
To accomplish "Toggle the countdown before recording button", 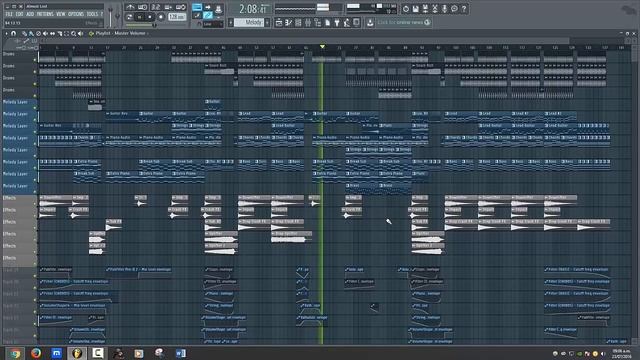I will (x=156, y=7).
